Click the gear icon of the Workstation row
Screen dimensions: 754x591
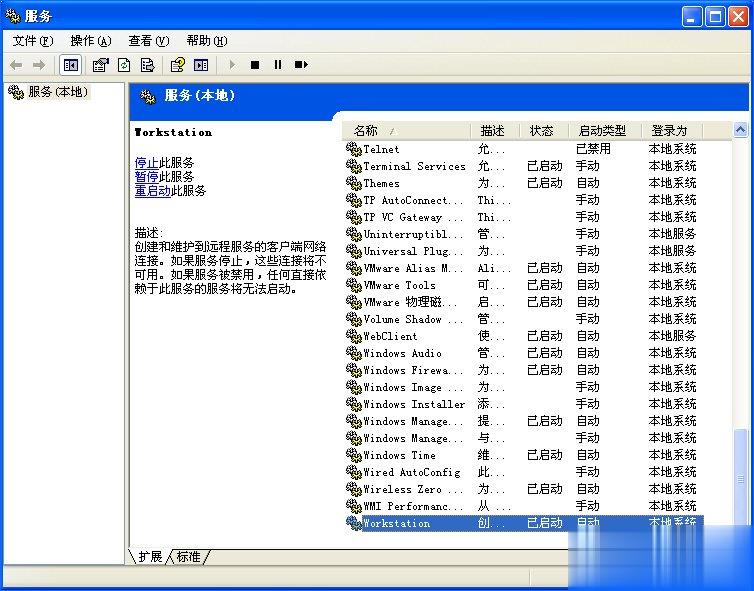[354, 523]
